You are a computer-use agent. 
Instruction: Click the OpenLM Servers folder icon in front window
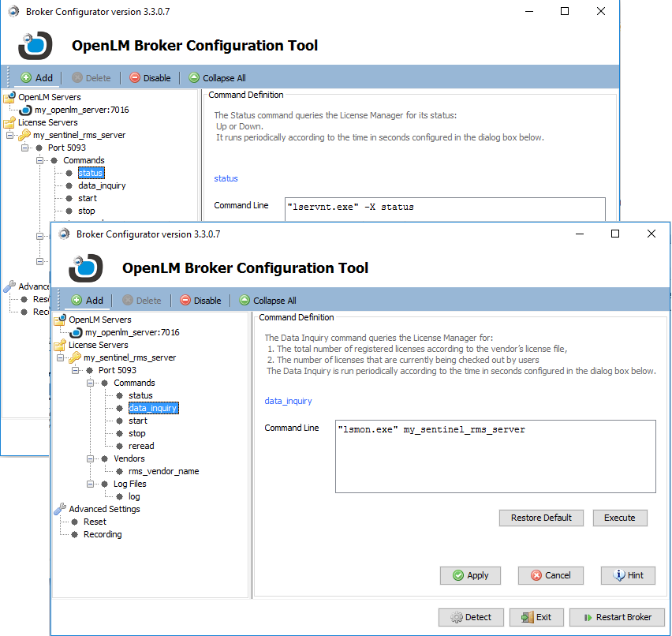pos(60,320)
